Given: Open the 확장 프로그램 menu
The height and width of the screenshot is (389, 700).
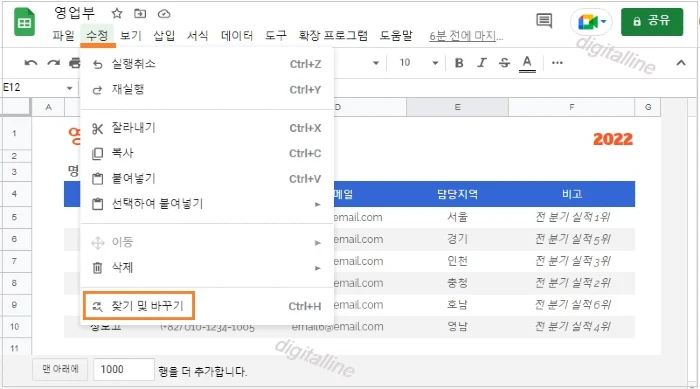Looking at the screenshot, I should pyautogui.click(x=333, y=36).
